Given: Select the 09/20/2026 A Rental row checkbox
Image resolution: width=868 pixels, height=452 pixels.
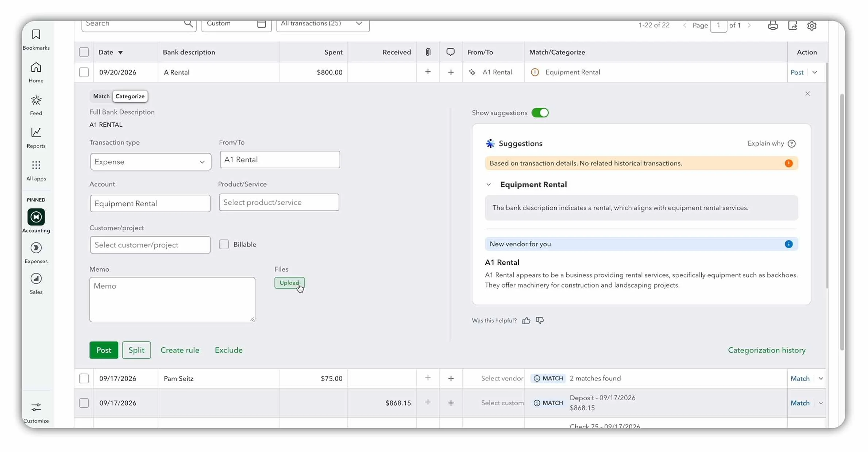Looking at the screenshot, I should (84, 72).
